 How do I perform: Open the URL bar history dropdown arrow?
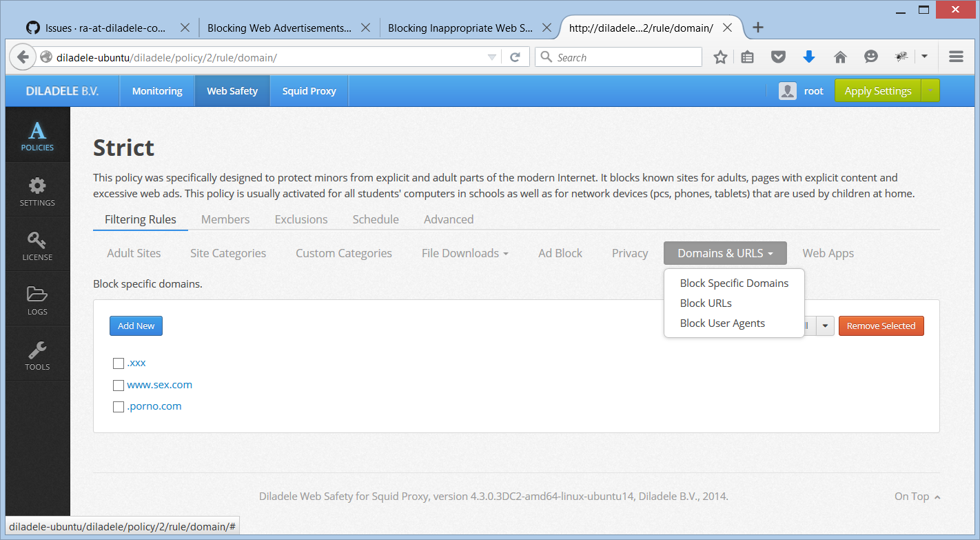pos(491,57)
